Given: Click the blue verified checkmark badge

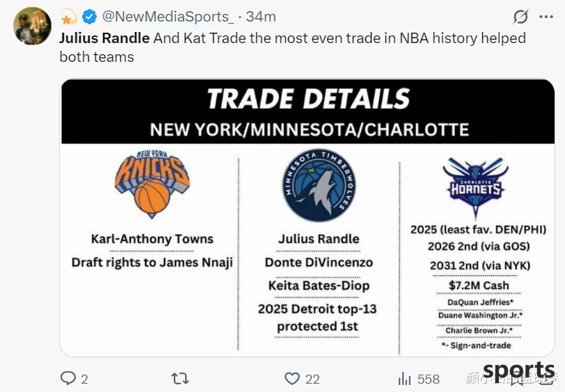Looking at the screenshot, I should 89,17.
